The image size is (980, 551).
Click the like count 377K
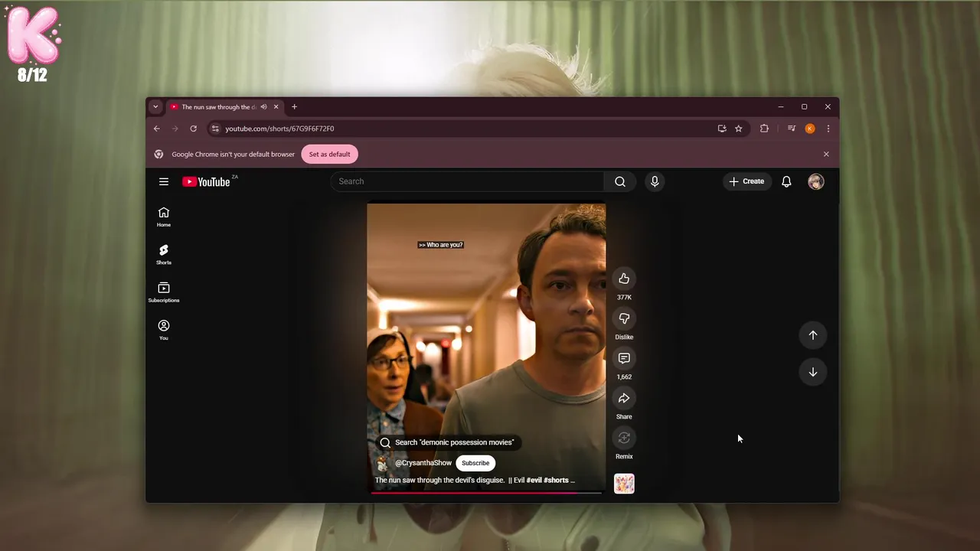624,297
